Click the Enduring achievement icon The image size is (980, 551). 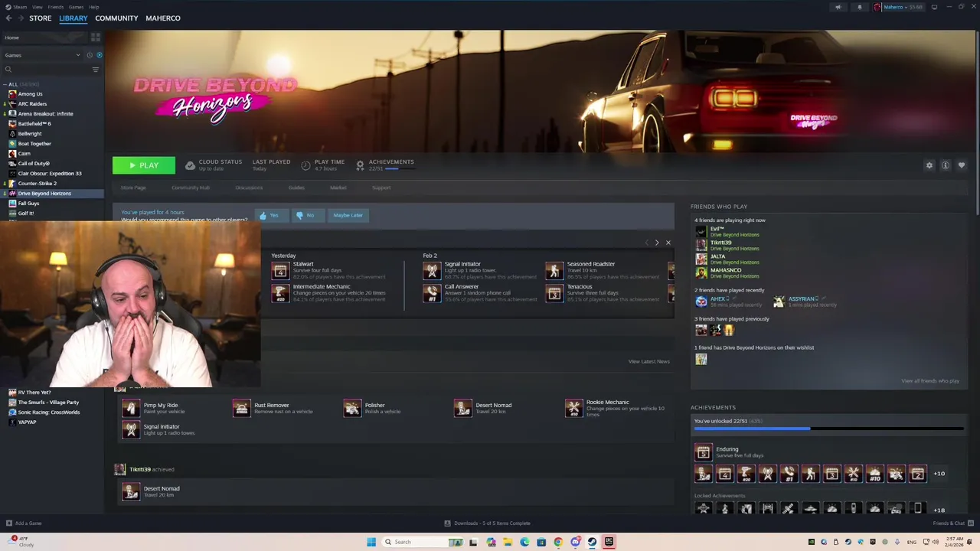point(703,452)
